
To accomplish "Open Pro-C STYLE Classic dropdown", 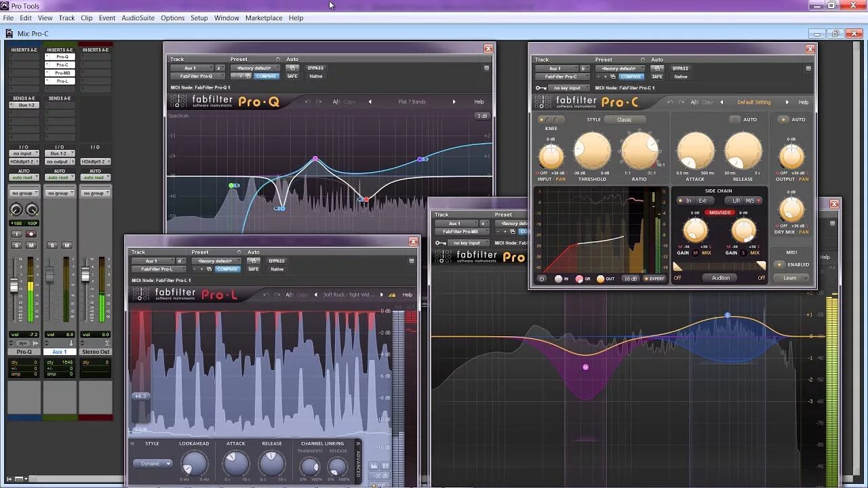I will [x=625, y=119].
